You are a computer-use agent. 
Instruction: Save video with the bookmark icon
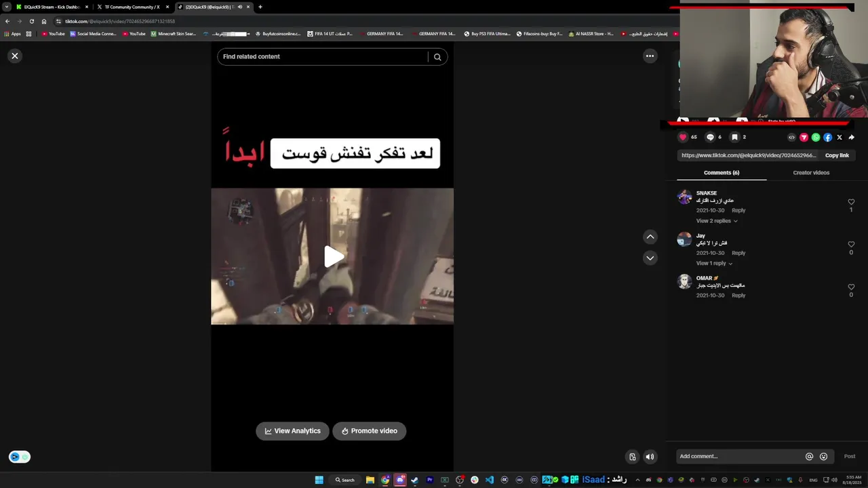pos(734,137)
